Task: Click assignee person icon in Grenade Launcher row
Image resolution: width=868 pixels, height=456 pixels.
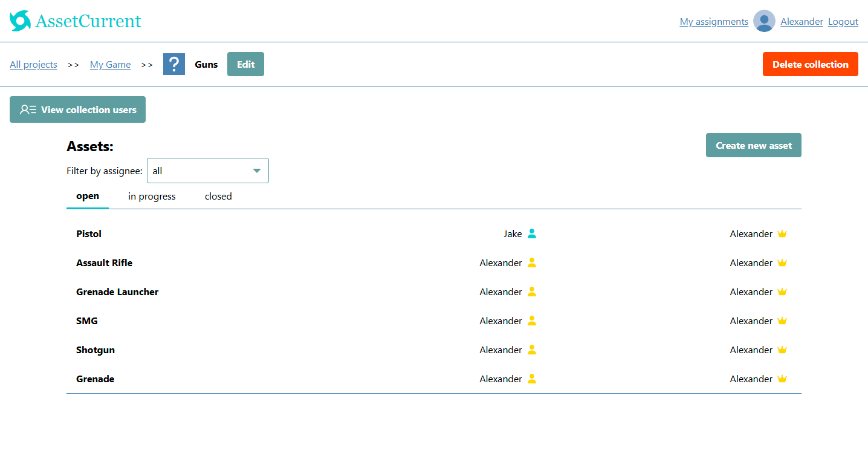Action: tap(532, 292)
